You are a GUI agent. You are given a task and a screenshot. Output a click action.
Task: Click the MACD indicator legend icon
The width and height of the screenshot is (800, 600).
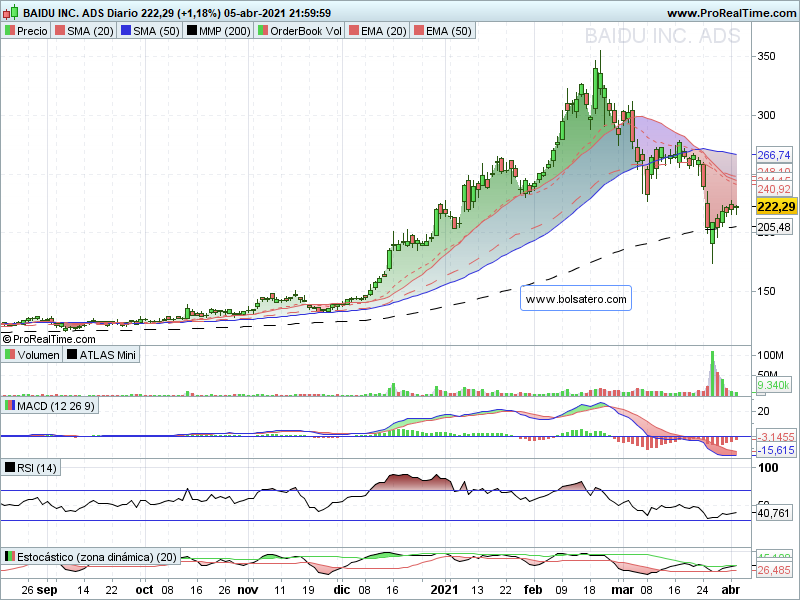10,406
